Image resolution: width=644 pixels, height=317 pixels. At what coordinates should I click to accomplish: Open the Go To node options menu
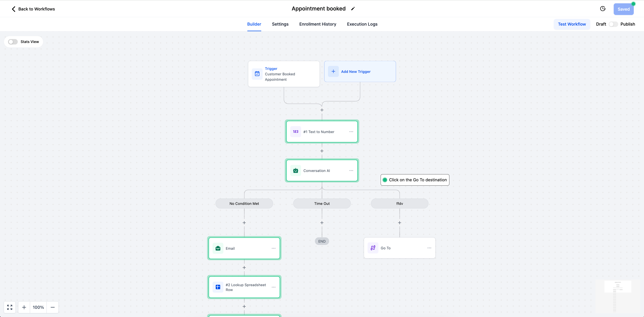[x=429, y=248]
